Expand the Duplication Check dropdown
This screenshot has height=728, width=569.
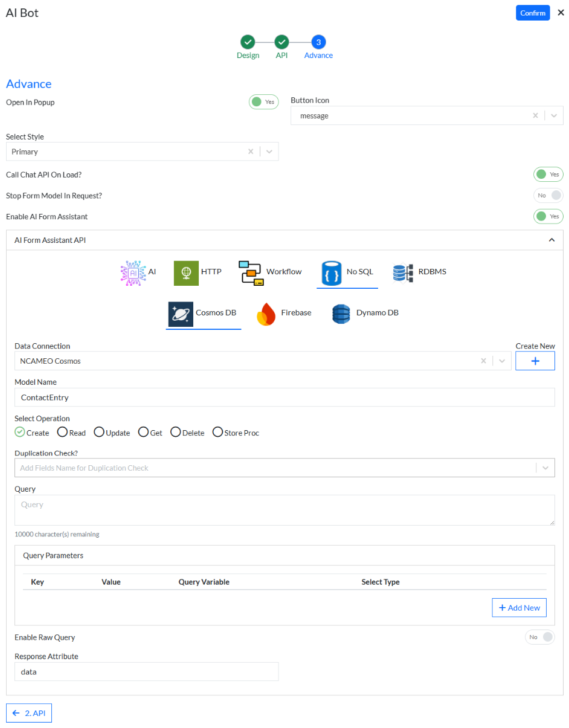545,468
